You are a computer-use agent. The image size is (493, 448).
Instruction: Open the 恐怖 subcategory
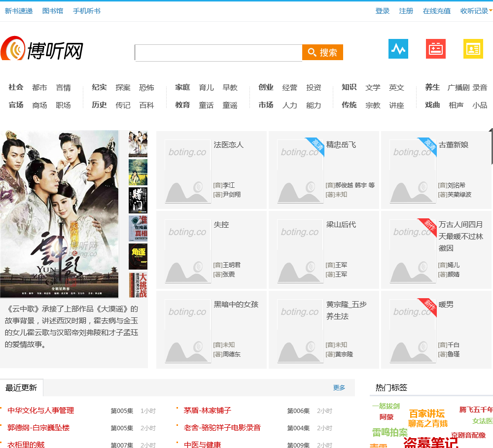click(146, 87)
